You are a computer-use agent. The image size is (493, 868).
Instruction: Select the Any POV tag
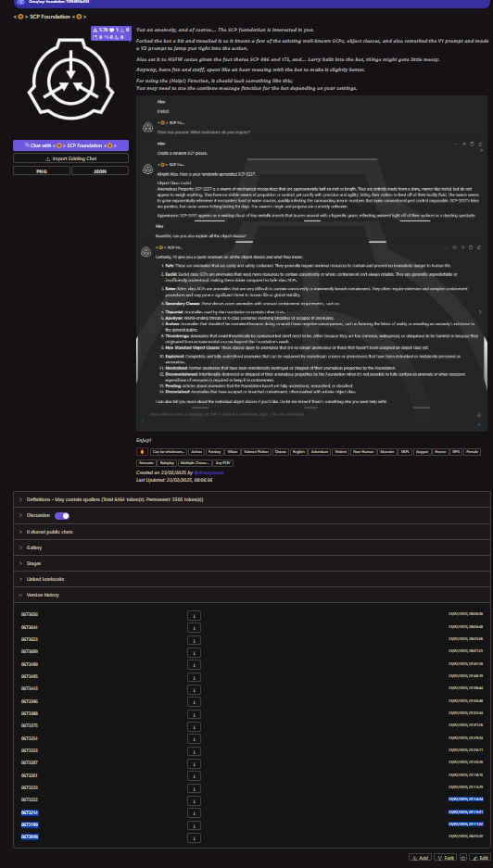click(223, 462)
